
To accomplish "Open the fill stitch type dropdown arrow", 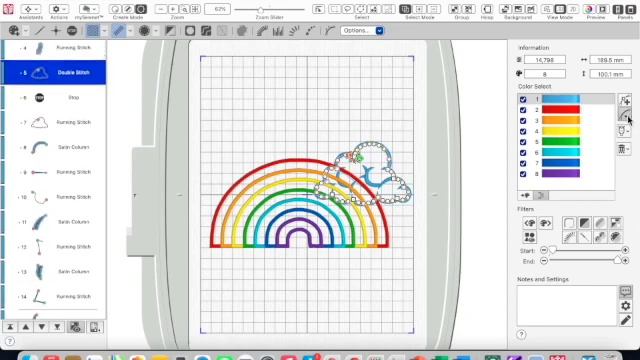I will (104, 31).
